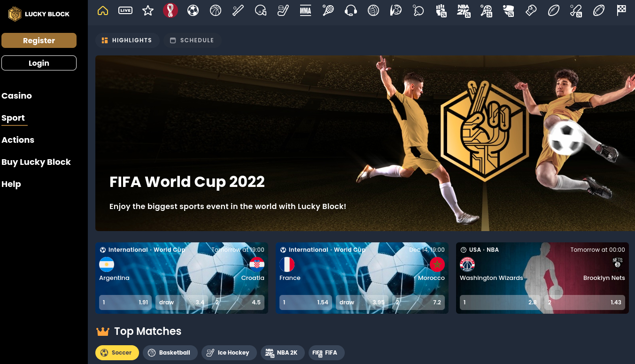Filter Top Matches by Soccer
Viewport: 635px width, 364px height.
point(117,353)
